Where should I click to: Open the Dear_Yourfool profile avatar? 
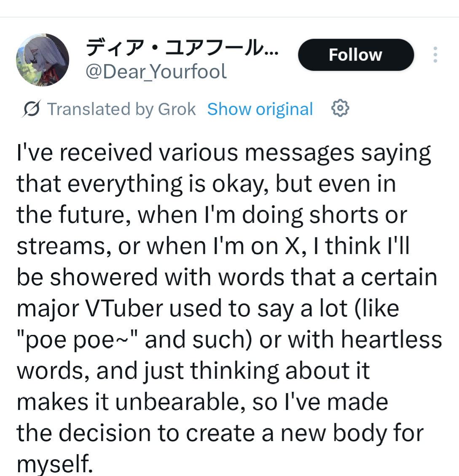42,60
